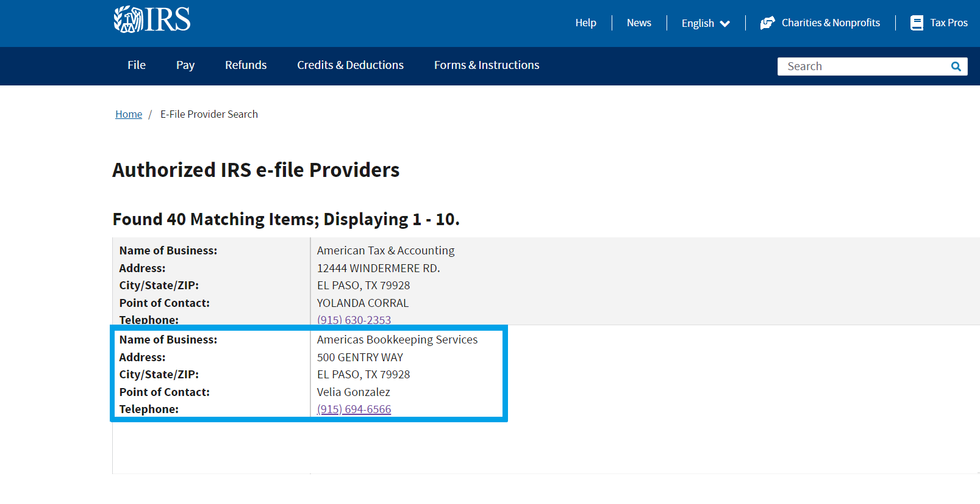Click the Charities & Nonprofits hands icon
Viewport: 980px width, 504px height.
point(767,23)
